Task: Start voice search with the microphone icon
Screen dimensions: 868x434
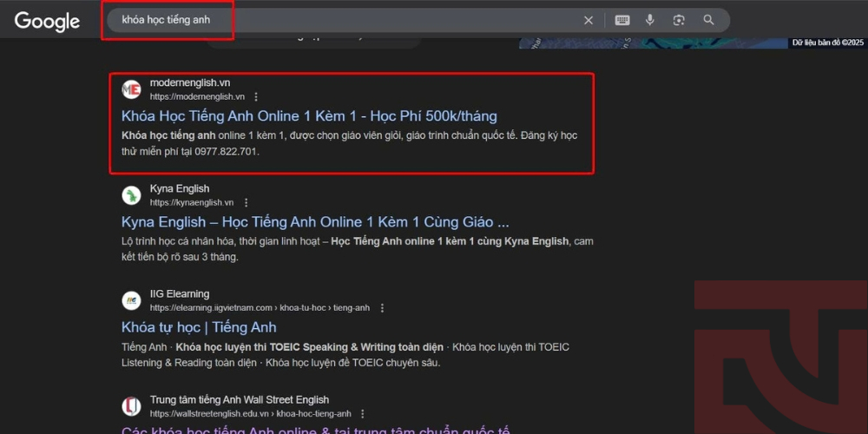Action: point(650,21)
